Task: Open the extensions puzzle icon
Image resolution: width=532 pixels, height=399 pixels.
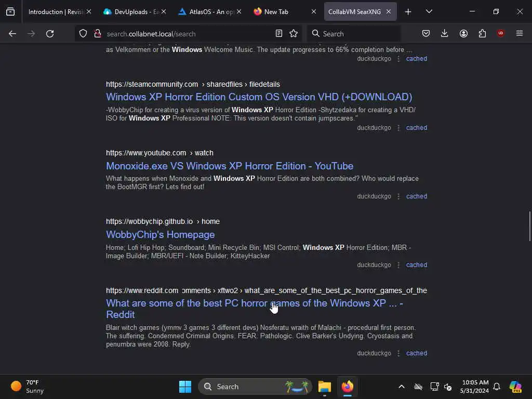Action: pyautogui.click(x=482, y=34)
